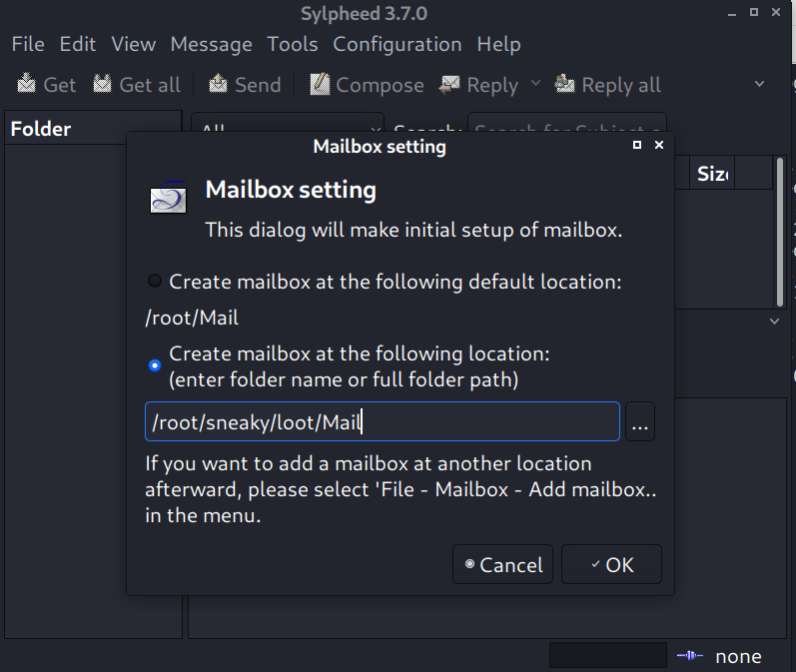Click the Get mail toolbar icon
This screenshot has height=672, width=796.
pos(27,85)
